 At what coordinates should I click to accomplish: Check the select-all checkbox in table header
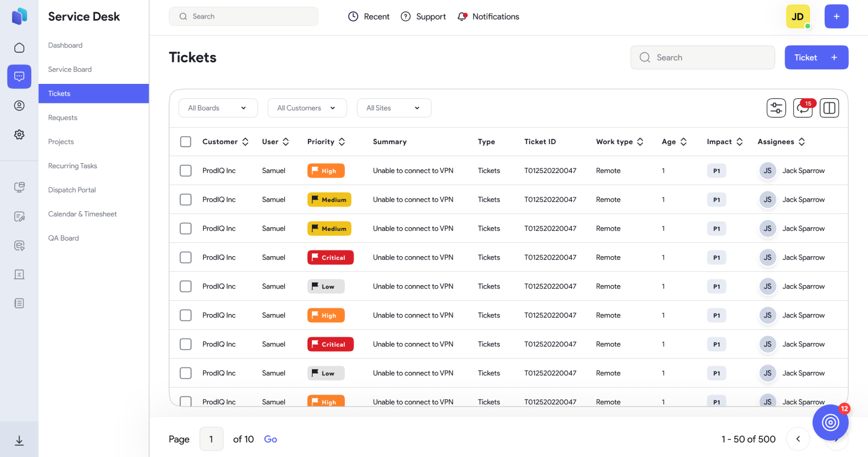click(x=186, y=141)
